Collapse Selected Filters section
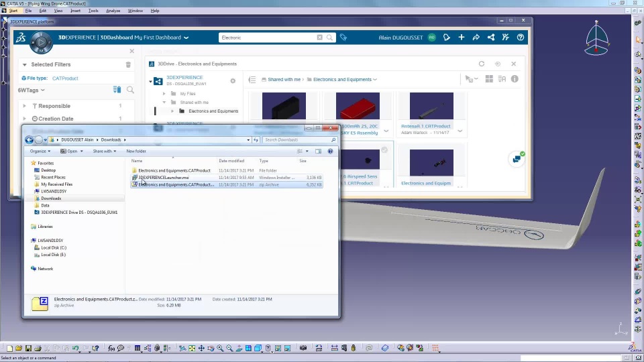Image resolution: width=644 pixels, height=362 pixels. click(25, 64)
